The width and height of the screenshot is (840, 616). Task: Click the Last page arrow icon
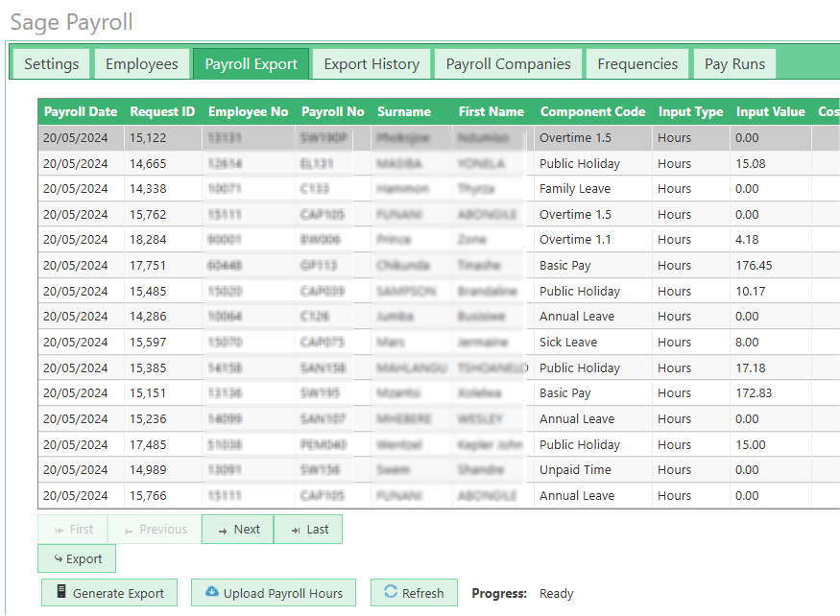coord(296,531)
